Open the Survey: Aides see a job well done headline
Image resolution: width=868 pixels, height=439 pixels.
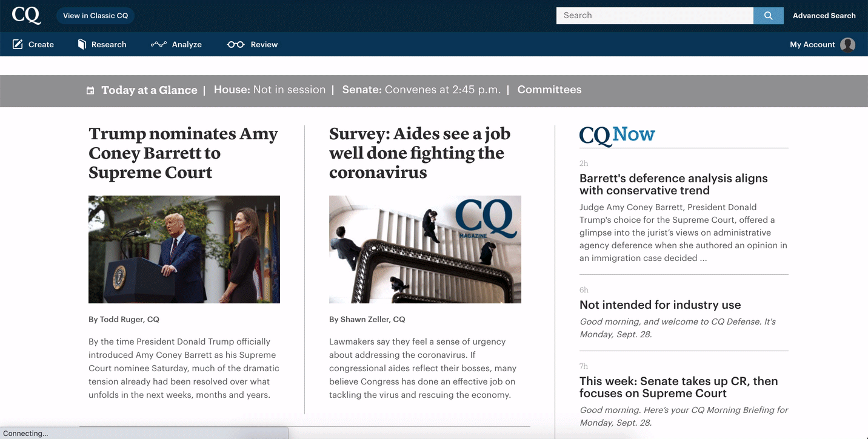point(419,153)
